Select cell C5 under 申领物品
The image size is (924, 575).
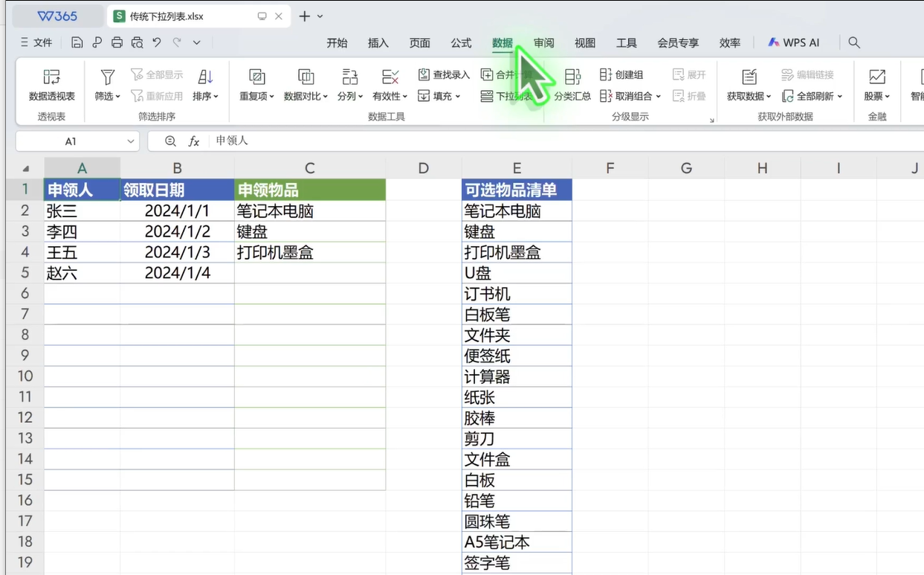click(x=310, y=273)
